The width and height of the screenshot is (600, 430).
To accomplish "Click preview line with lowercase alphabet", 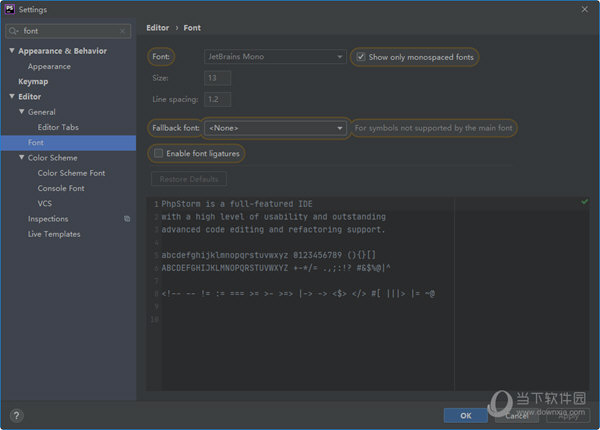I will [x=269, y=255].
